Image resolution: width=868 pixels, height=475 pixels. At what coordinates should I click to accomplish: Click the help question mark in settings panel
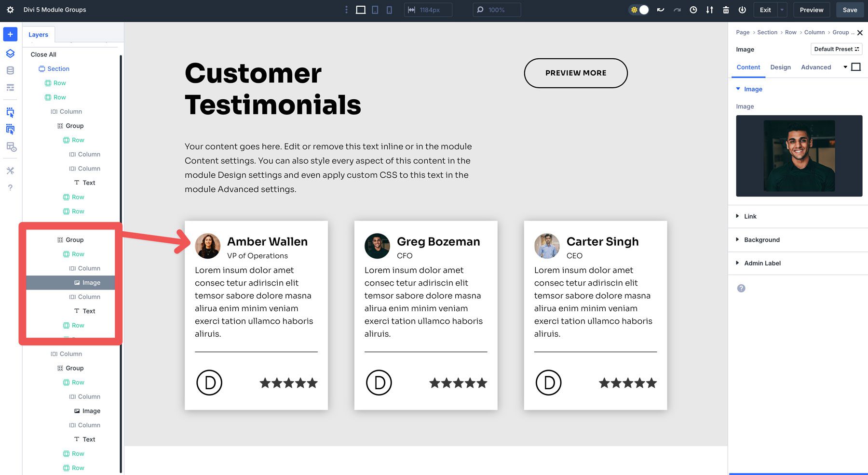click(x=741, y=288)
